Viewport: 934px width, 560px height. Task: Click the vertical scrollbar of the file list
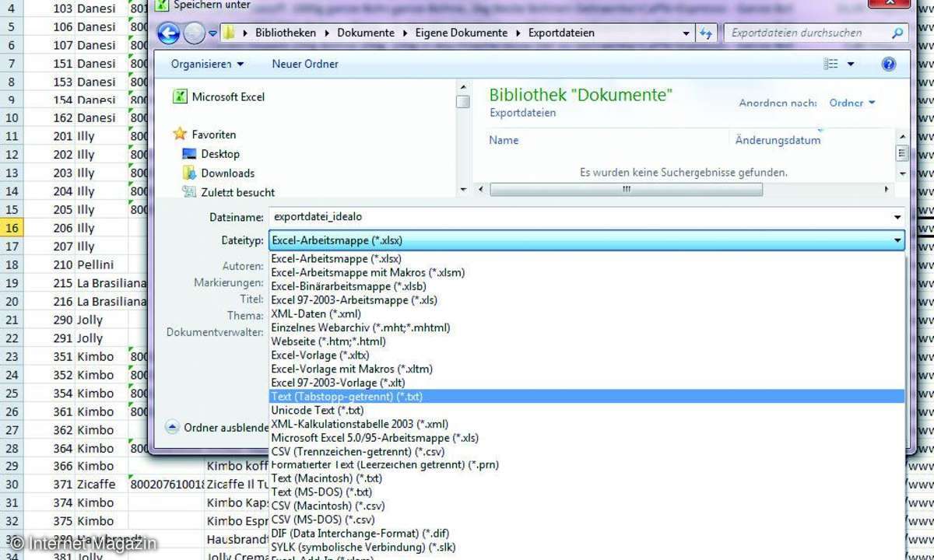coord(902,153)
